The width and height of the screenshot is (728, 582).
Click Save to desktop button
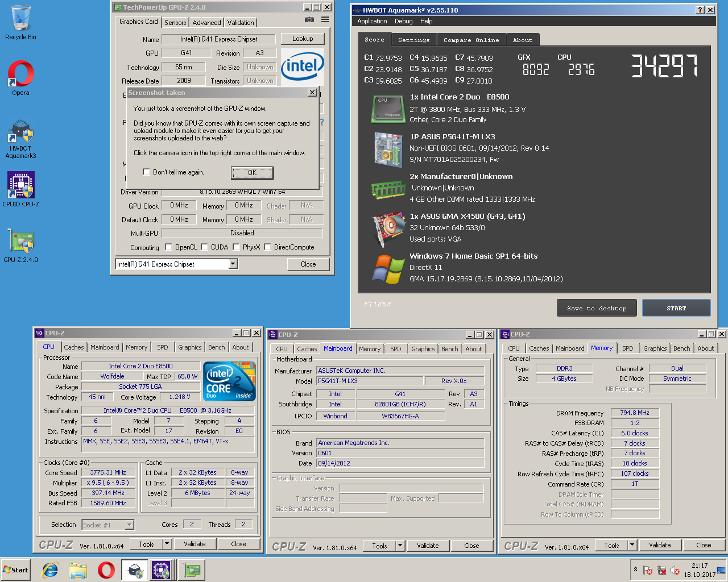[597, 308]
